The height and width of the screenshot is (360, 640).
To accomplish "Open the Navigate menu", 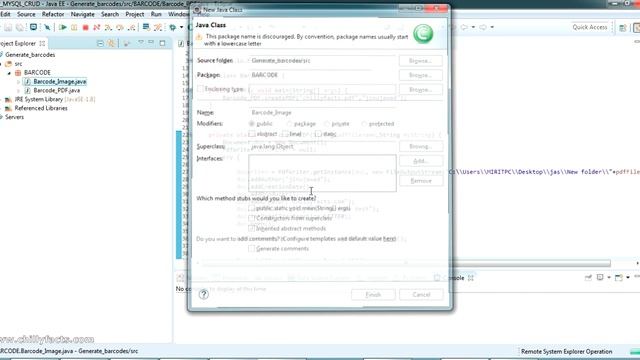I will 82,14.
